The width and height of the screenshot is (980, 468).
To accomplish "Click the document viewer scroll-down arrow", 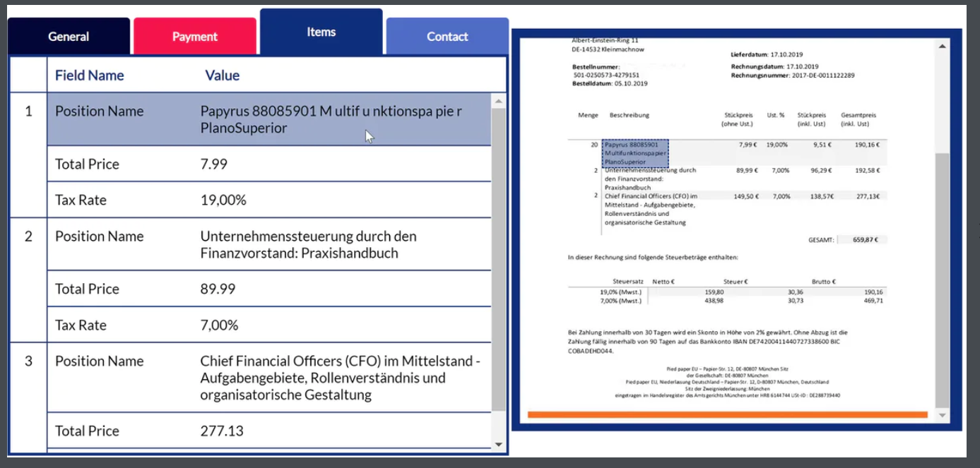I will pyautogui.click(x=942, y=415).
